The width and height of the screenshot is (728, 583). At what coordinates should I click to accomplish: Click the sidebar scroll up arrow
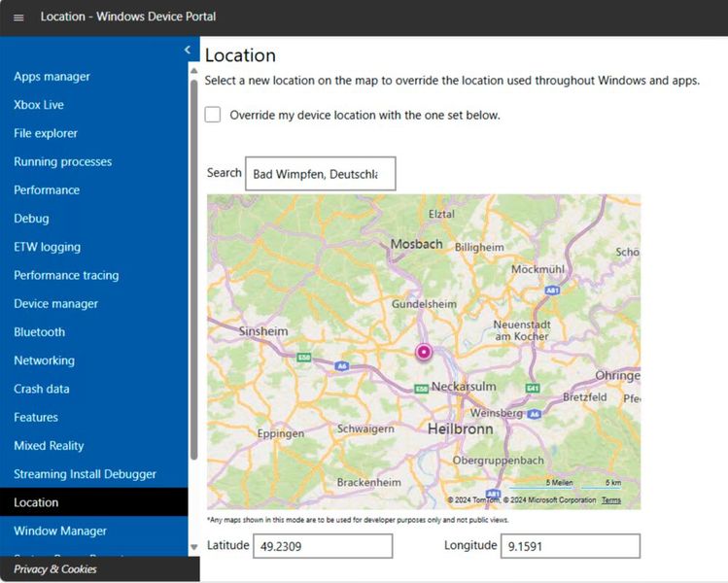point(194,71)
